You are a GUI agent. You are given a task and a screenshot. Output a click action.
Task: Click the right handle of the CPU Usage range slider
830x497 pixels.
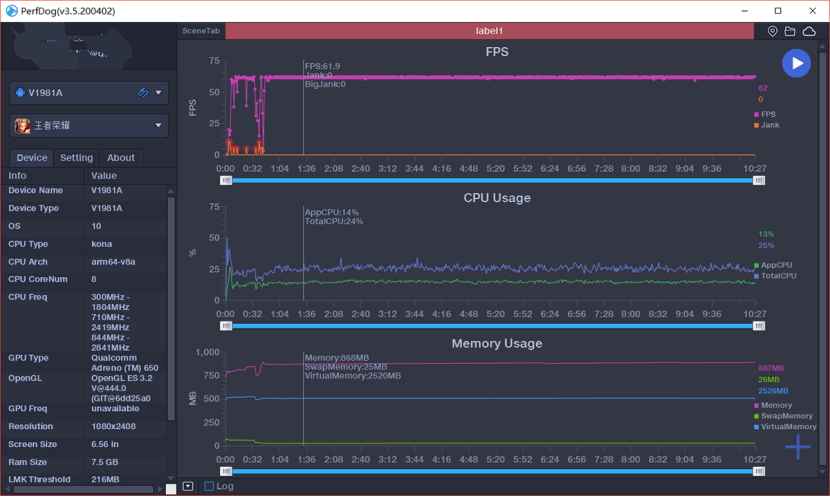[759, 326]
